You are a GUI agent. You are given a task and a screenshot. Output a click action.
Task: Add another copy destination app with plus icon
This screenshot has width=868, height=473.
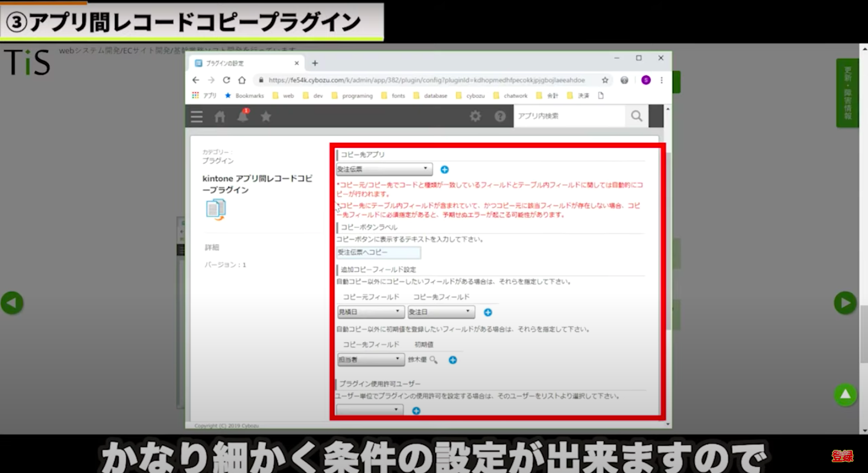(x=445, y=170)
